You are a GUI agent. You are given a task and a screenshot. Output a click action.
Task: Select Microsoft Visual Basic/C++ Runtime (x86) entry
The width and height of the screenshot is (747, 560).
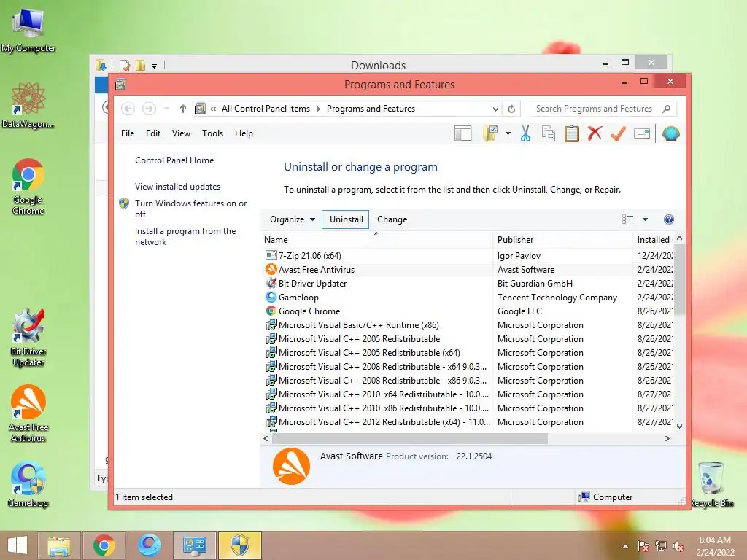(x=468, y=324)
